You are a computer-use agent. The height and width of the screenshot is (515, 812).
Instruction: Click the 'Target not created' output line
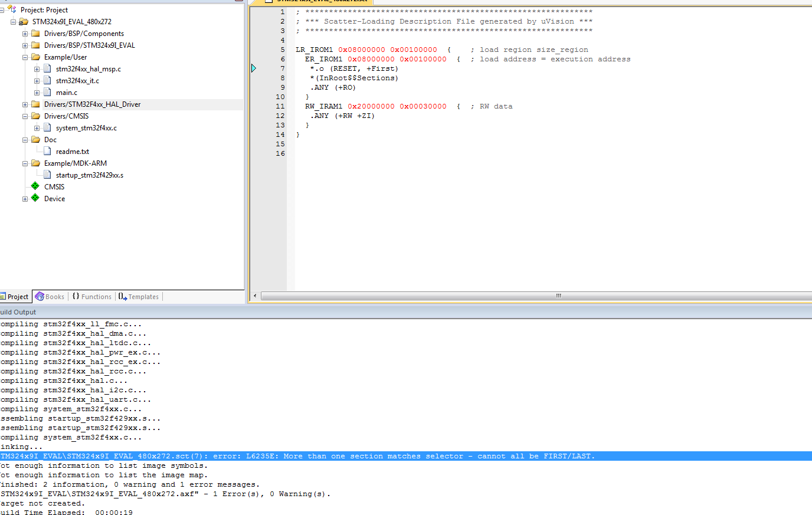(x=42, y=503)
